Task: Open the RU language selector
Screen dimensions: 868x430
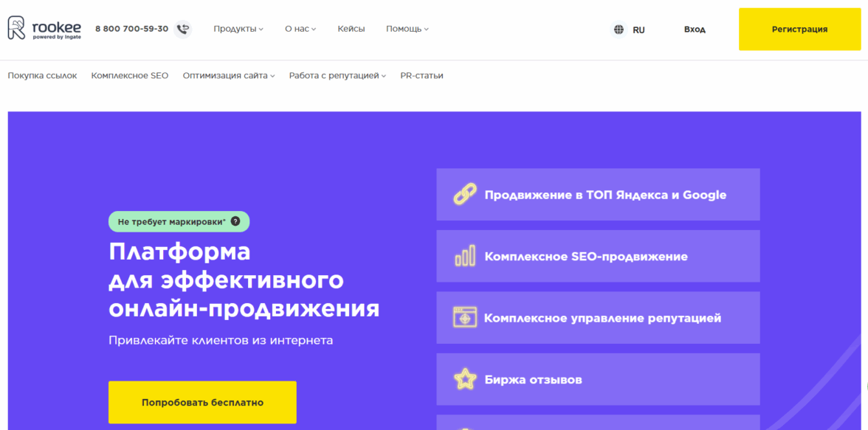Action: pos(639,30)
